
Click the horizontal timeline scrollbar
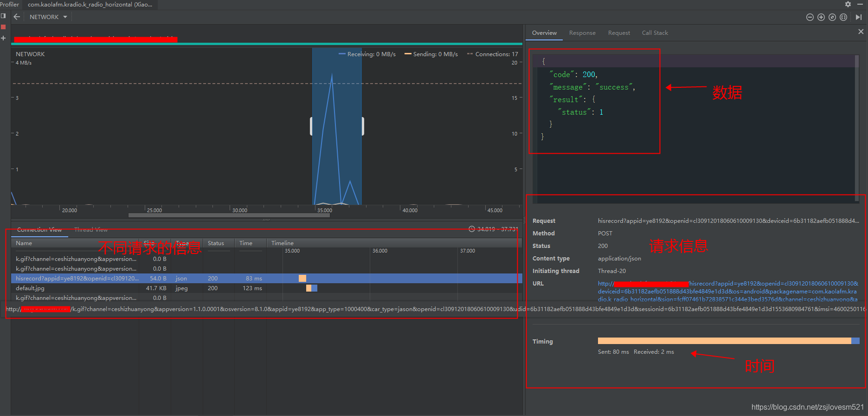(229, 215)
